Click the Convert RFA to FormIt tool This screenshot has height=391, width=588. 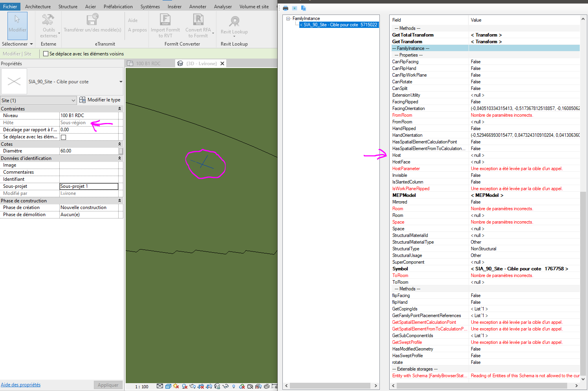pyautogui.click(x=198, y=26)
